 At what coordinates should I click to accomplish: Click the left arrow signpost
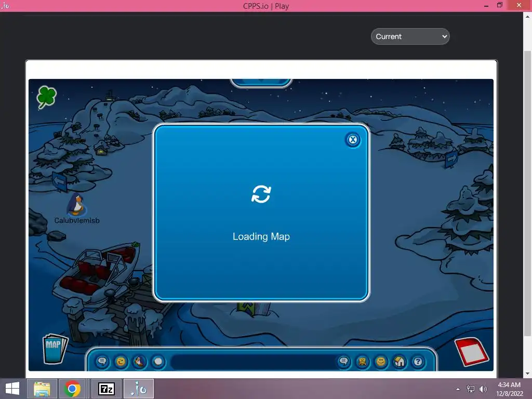pos(60,181)
